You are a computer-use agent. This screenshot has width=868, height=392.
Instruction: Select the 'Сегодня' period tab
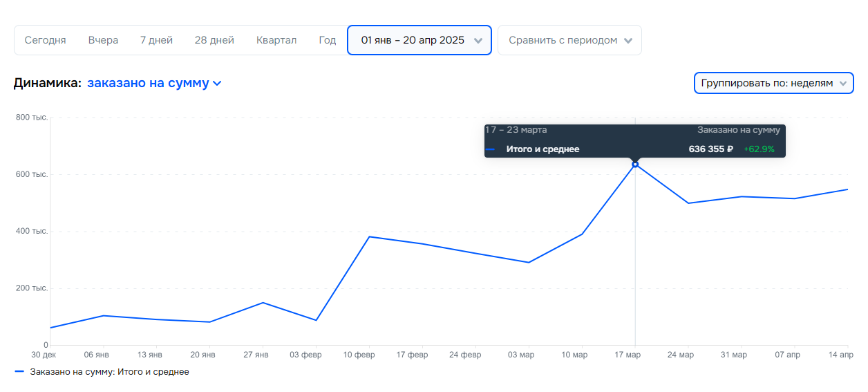coord(46,40)
